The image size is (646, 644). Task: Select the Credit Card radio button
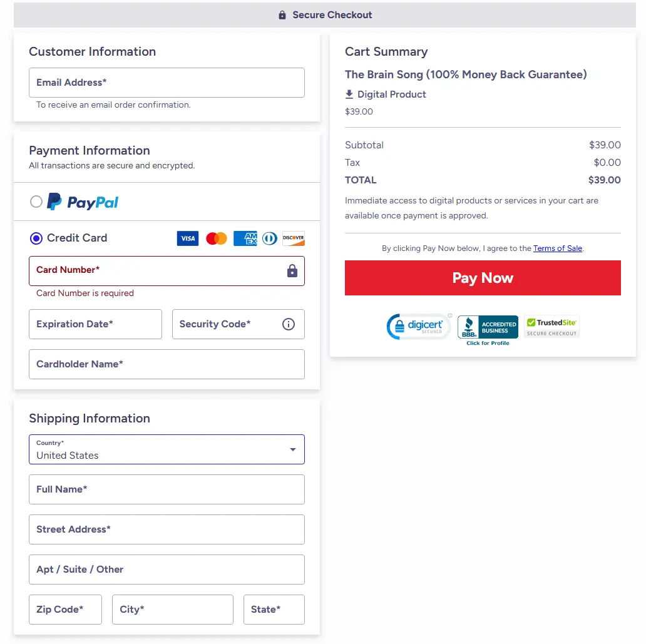[x=36, y=238]
